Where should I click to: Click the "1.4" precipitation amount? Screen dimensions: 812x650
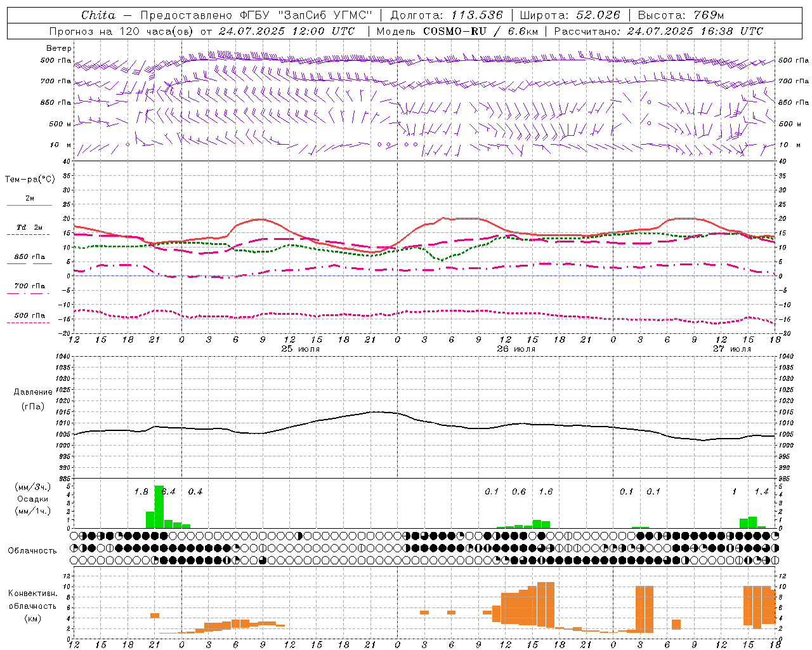(761, 492)
